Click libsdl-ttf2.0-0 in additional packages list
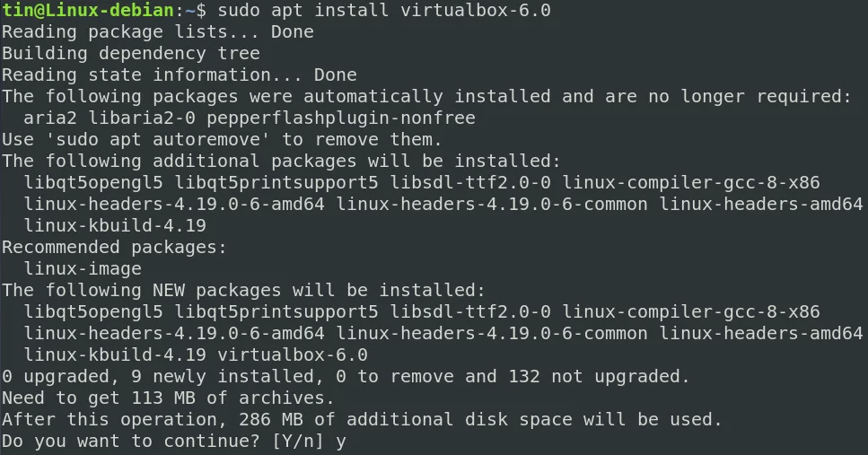The height and width of the screenshot is (455, 868). coord(470,183)
